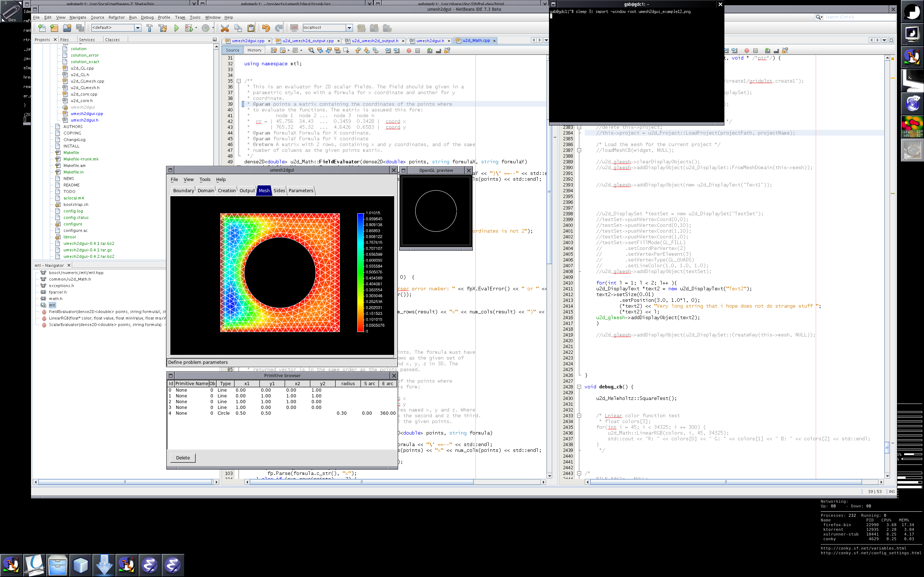Open umesh2dgui.cpp in project tree
This screenshot has width=924, height=577.
pyautogui.click(x=87, y=114)
